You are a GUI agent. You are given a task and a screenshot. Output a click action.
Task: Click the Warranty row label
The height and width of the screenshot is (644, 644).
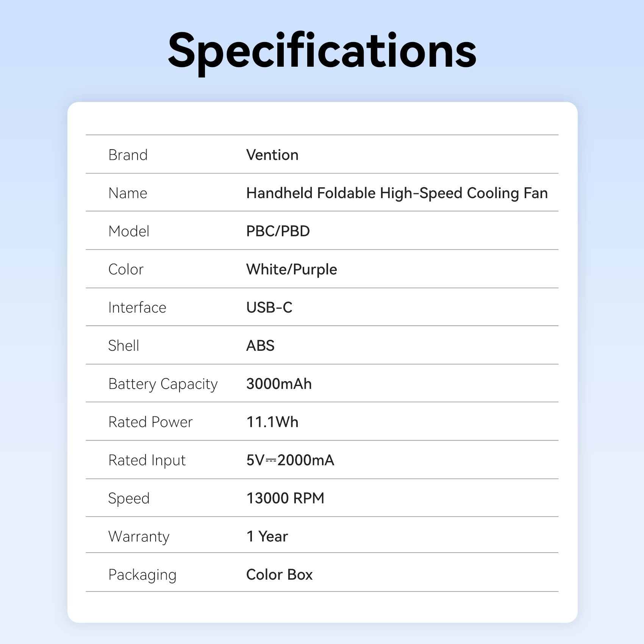(139, 536)
